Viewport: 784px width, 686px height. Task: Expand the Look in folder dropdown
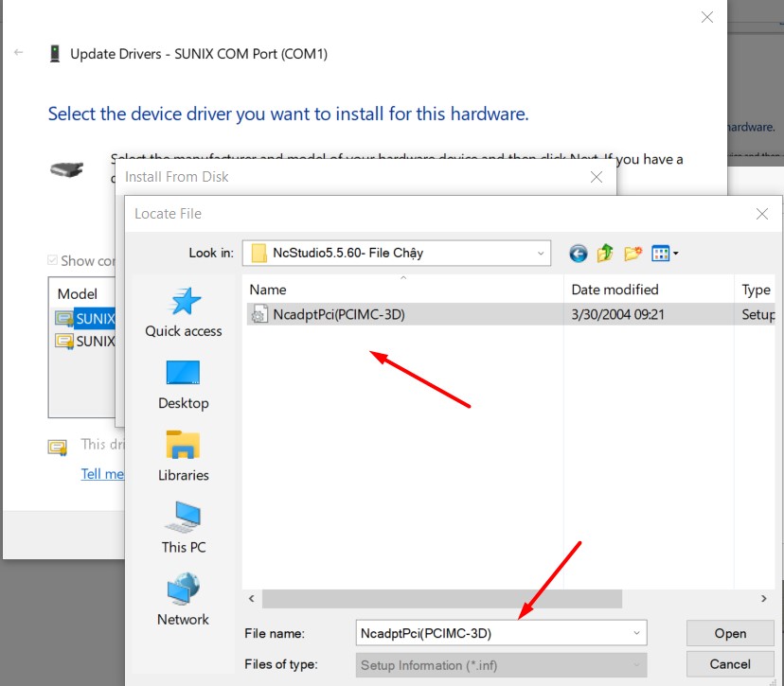541,254
